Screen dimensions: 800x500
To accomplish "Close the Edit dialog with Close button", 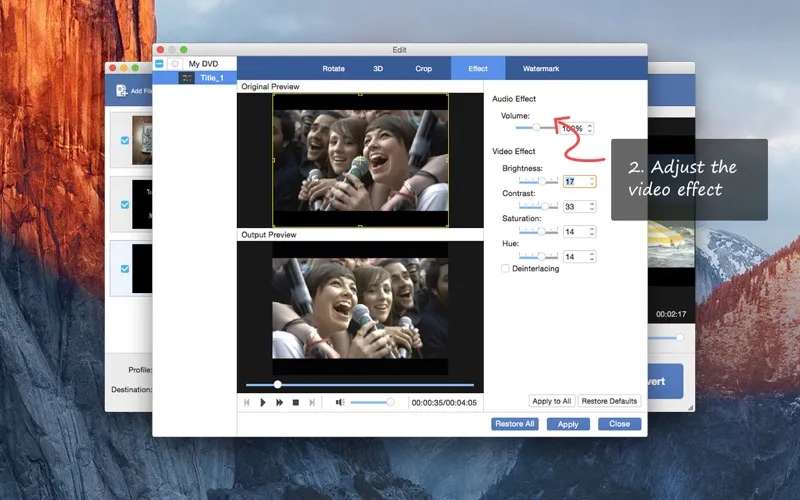I will point(619,424).
